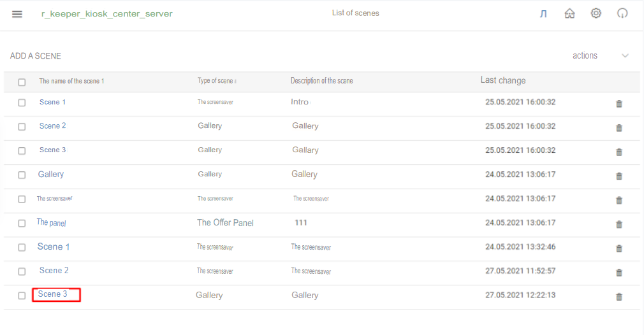Sort by Type of scene column
The height and width of the screenshot is (335, 644).
click(216, 81)
